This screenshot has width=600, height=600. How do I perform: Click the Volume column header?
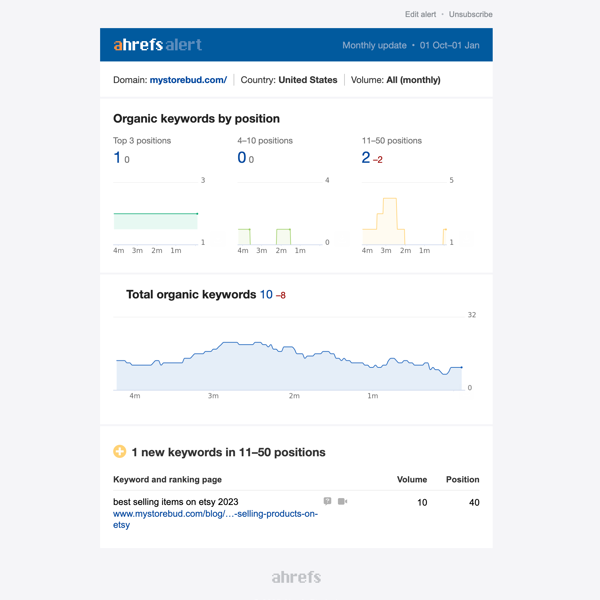(x=412, y=480)
